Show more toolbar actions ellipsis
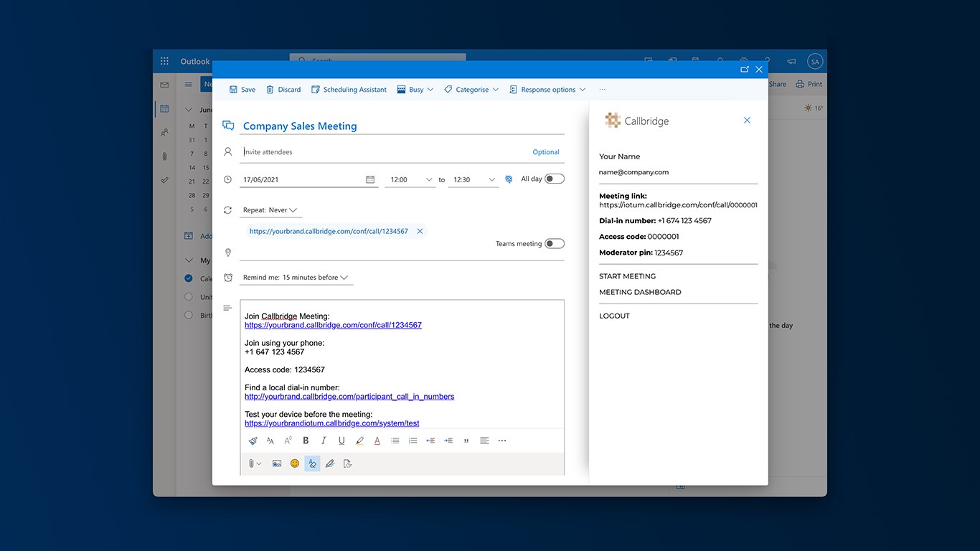Image resolution: width=980 pixels, height=551 pixels. [602, 90]
